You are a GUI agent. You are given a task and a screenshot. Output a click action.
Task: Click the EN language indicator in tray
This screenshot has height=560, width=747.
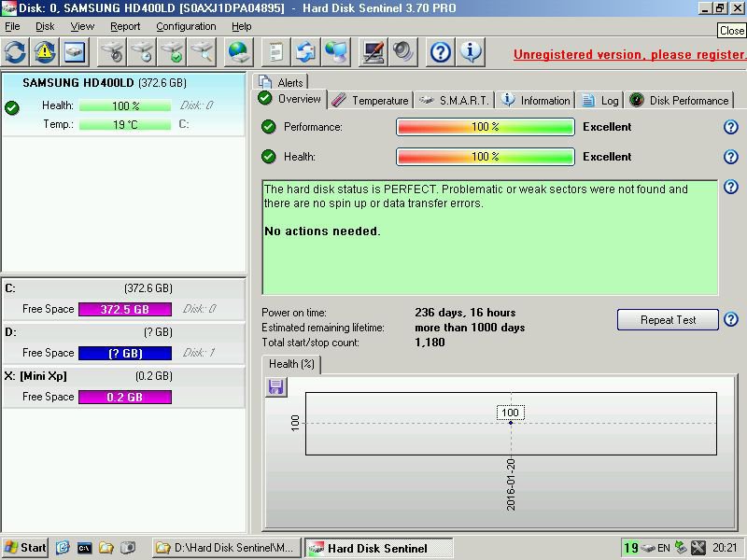point(663,548)
